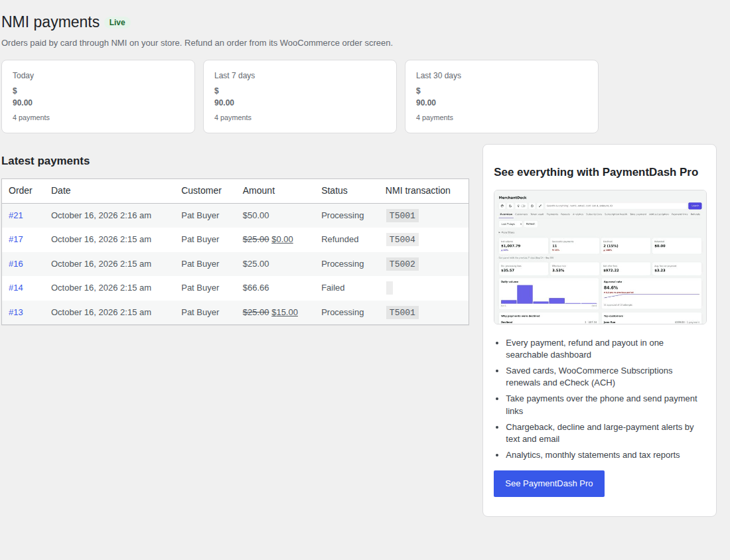This screenshot has height=560, width=730.
Task: Click the Take payments over the phone bullet
Action: (601, 405)
